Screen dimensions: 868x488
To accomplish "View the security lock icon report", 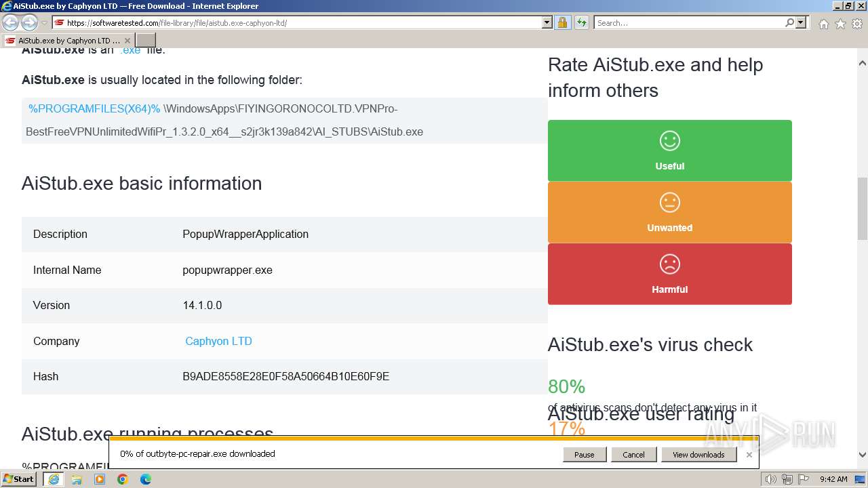I will tap(562, 23).
